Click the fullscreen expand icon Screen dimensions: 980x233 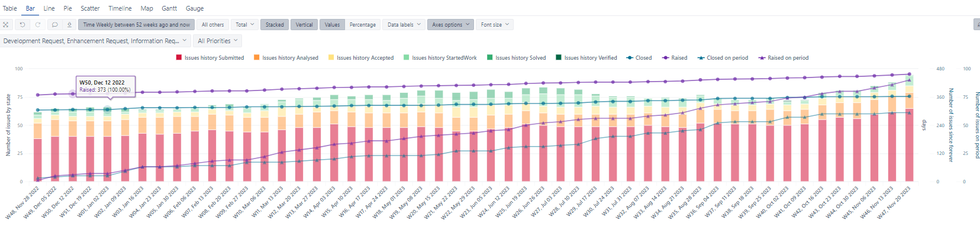(5, 25)
